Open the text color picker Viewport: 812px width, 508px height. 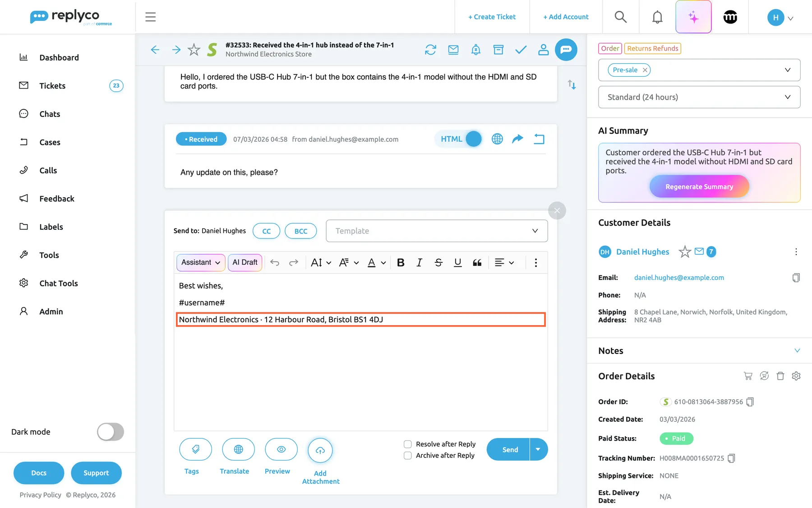tap(377, 262)
